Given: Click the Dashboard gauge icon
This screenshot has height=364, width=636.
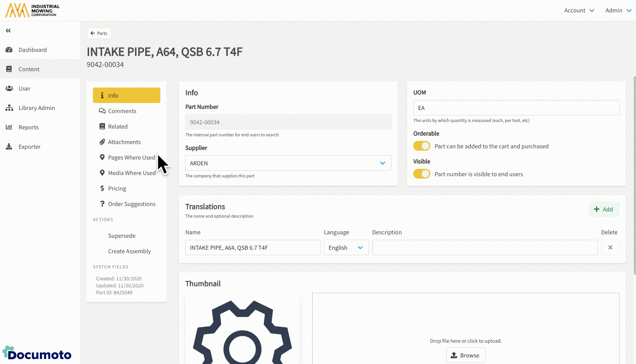Looking at the screenshot, I should click(9, 50).
